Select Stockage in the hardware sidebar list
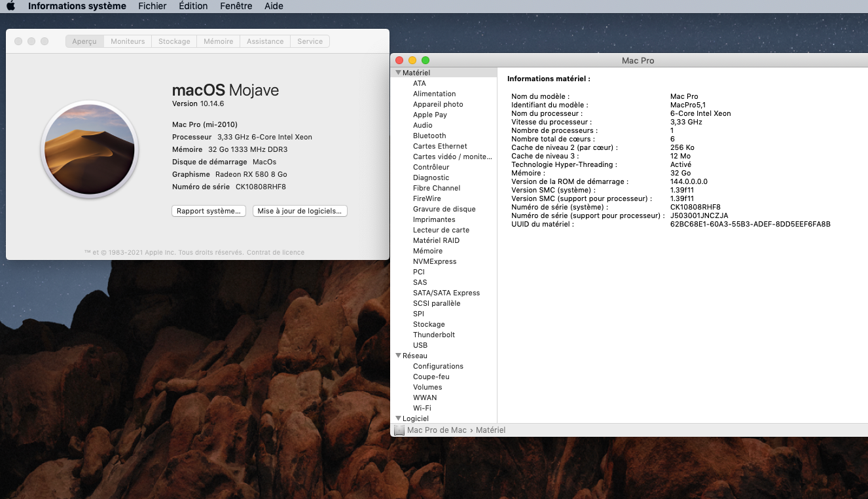Viewport: 868px width, 499px height. click(429, 324)
